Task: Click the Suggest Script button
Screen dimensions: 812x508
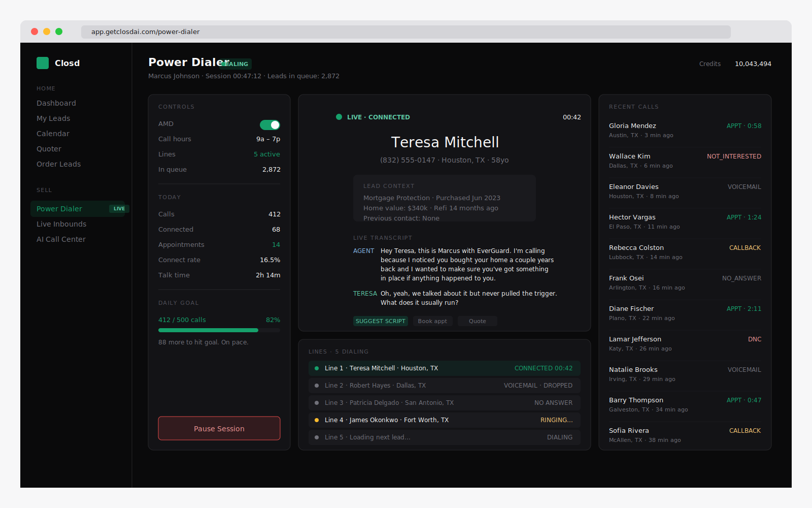Action: (x=380, y=321)
